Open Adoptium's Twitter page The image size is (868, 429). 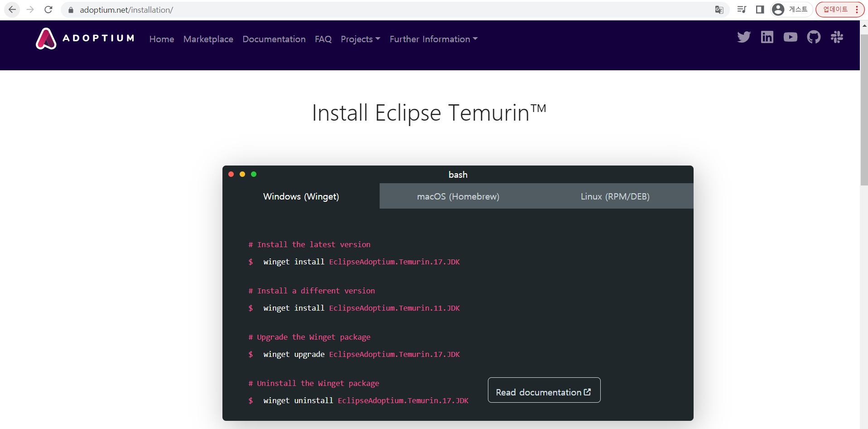tap(744, 37)
